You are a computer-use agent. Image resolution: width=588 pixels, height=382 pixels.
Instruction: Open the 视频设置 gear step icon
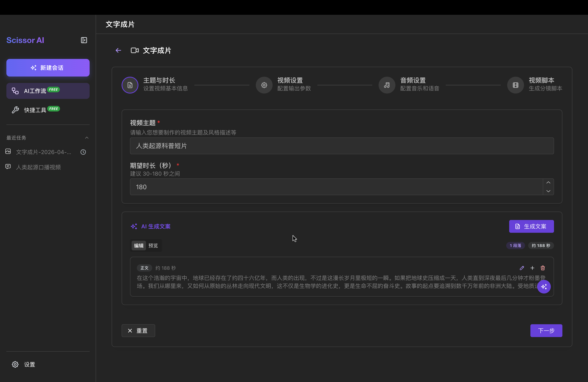point(264,85)
